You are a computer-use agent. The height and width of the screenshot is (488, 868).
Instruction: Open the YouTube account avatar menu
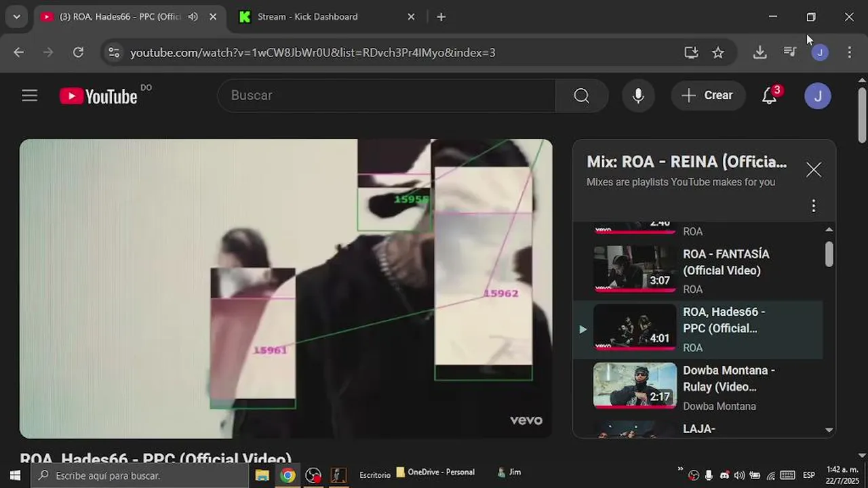[817, 96]
